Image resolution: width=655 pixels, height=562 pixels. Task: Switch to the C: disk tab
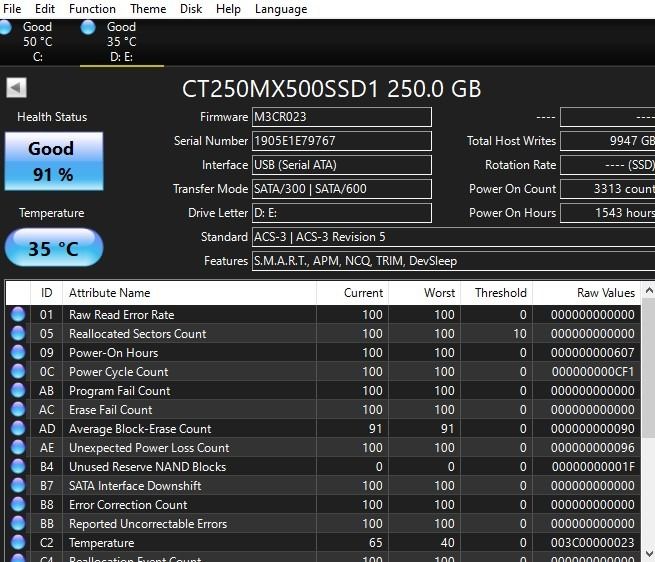(x=38, y=42)
